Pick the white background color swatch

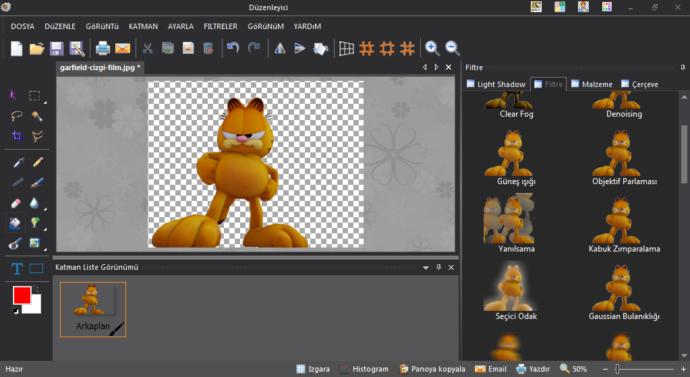tap(36, 306)
